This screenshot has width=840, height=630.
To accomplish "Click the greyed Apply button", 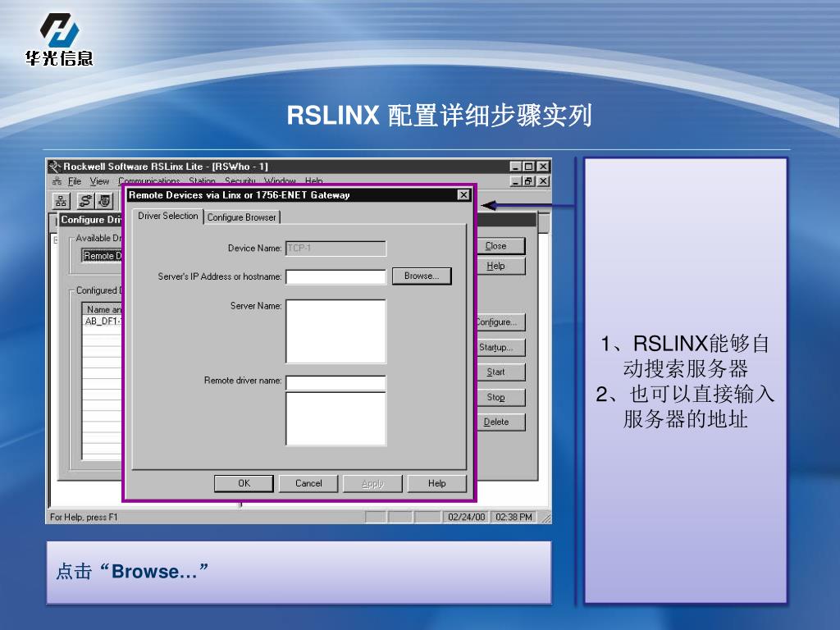I will click(373, 483).
